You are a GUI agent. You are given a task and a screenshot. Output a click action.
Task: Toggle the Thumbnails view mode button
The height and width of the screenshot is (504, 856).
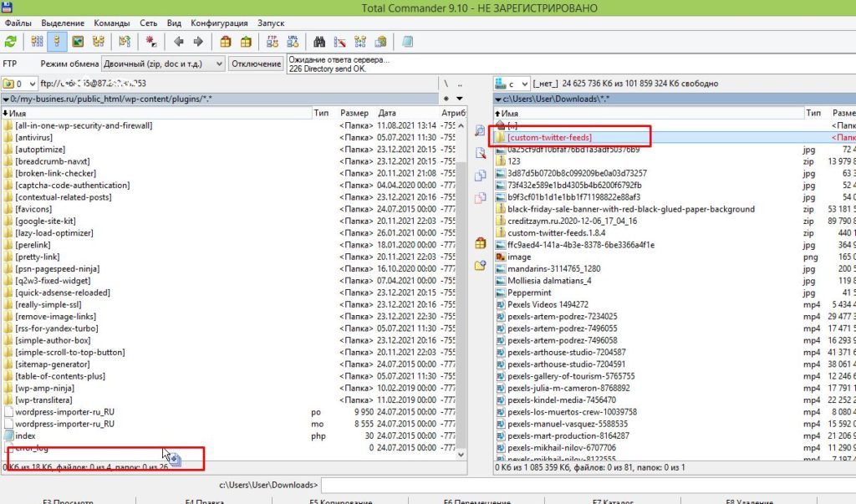pos(79,41)
